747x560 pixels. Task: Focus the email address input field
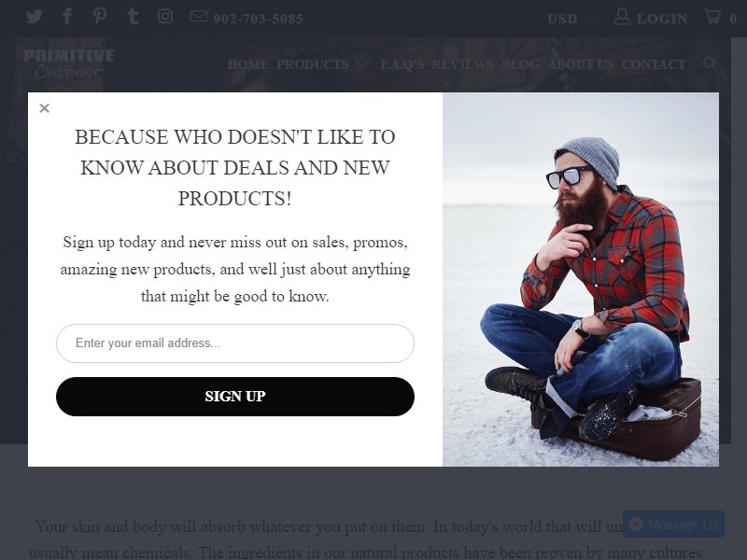(235, 343)
